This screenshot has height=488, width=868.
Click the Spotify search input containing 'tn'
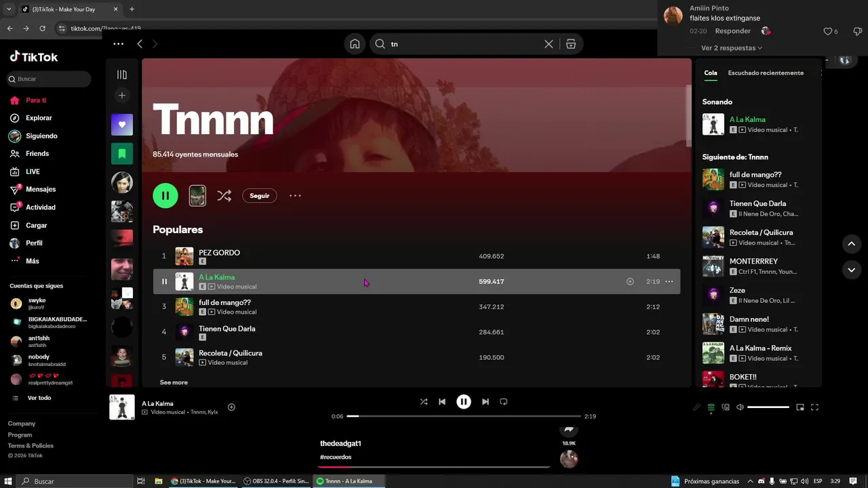click(465, 44)
